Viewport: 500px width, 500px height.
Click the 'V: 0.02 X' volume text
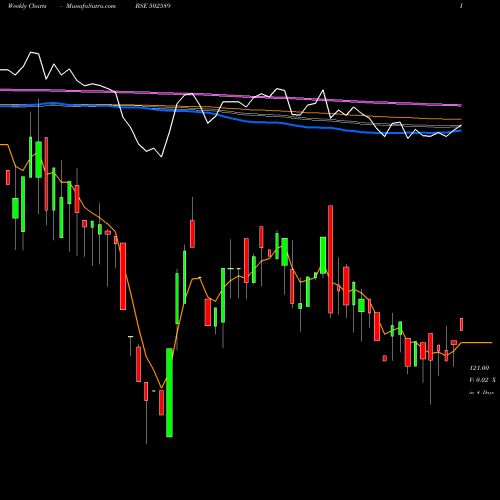(482, 380)
